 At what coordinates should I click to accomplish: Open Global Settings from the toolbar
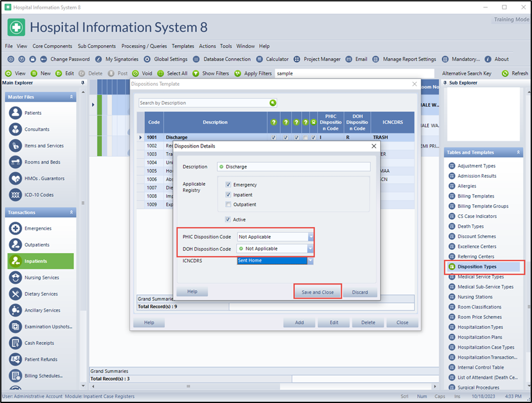148,59
